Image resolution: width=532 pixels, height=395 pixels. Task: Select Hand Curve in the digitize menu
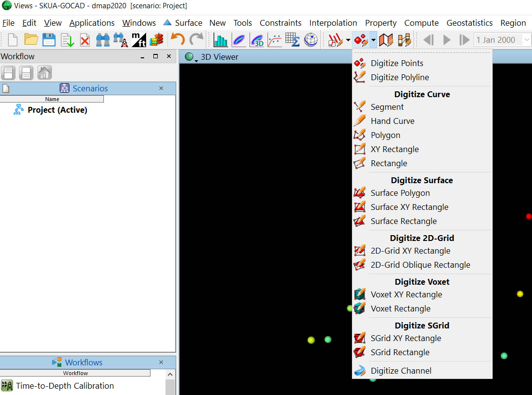point(392,121)
